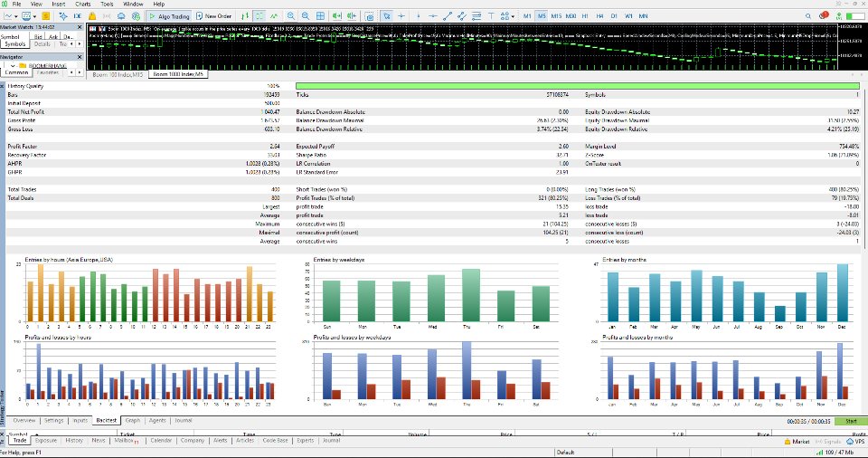Open the IDE MetaEditor button
This screenshot has height=458, width=868.
pyautogui.click(x=78, y=16)
